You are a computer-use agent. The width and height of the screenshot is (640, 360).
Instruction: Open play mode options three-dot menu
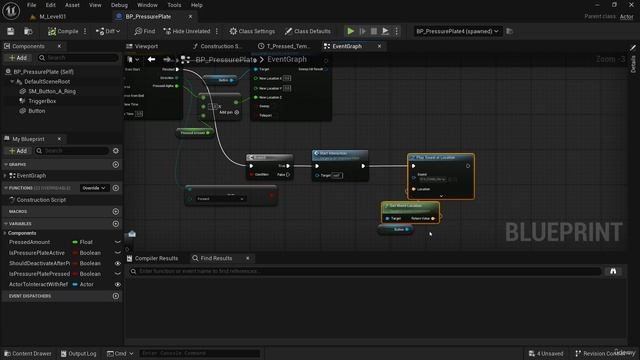396,31
